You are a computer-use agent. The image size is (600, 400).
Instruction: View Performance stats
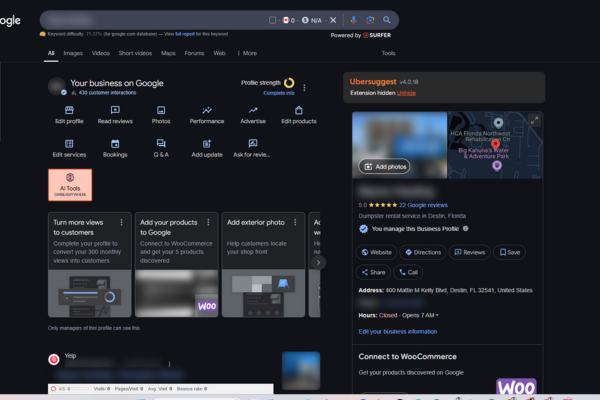click(x=207, y=115)
